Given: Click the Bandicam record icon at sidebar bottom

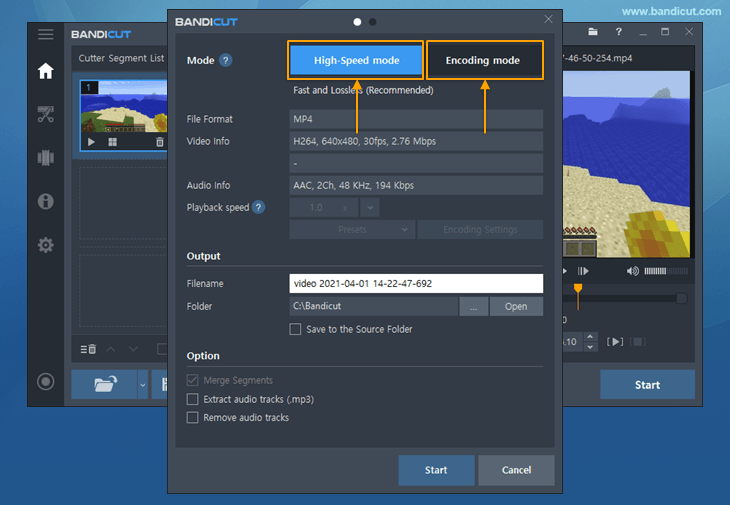Looking at the screenshot, I should pos(46,382).
